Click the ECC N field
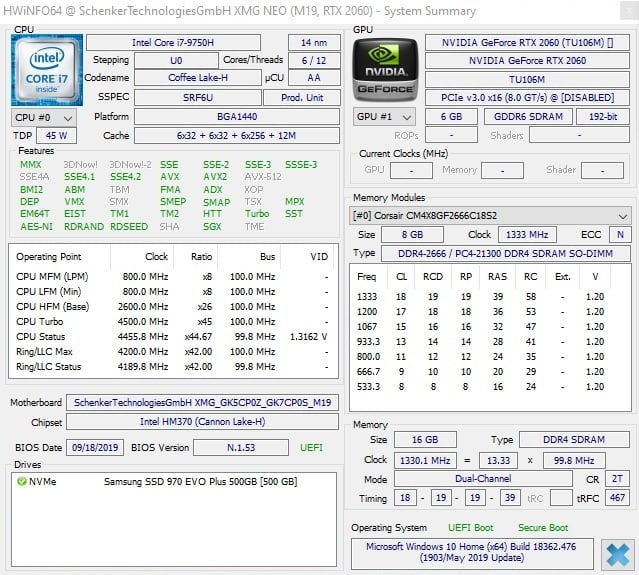 point(620,235)
